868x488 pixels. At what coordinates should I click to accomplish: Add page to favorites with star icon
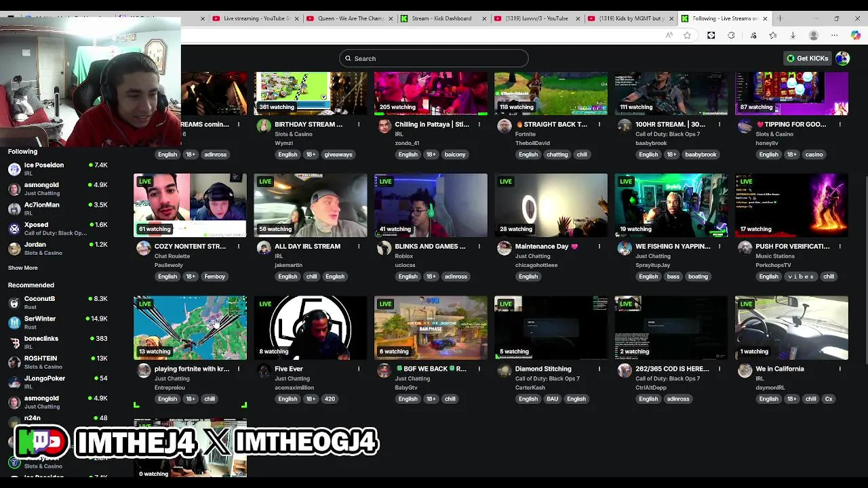687,35
